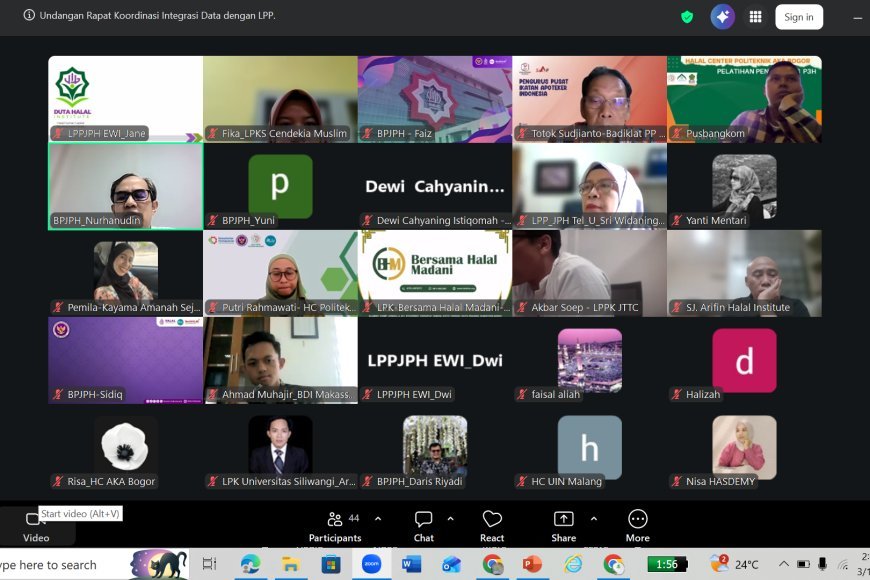Screen dimensions: 870x580
Task: Open the Zoom apps grid icon
Action: [x=755, y=17]
